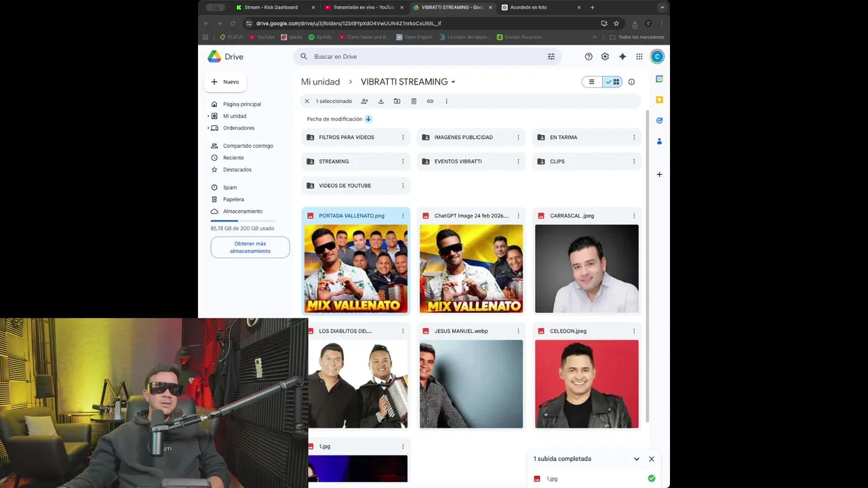Click the Nuevo button

click(225, 82)
